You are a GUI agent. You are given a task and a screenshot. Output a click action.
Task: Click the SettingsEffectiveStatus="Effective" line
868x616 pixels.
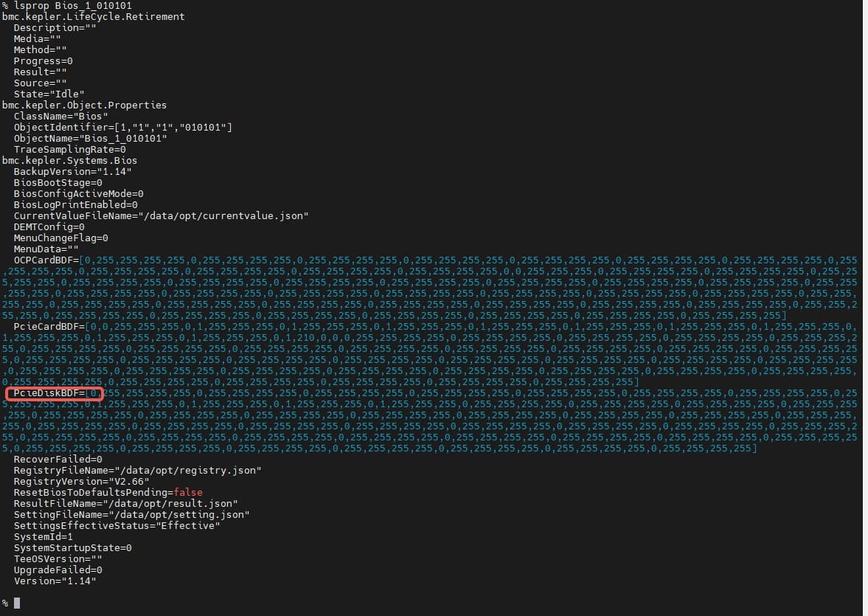click(x=117, y=525)
